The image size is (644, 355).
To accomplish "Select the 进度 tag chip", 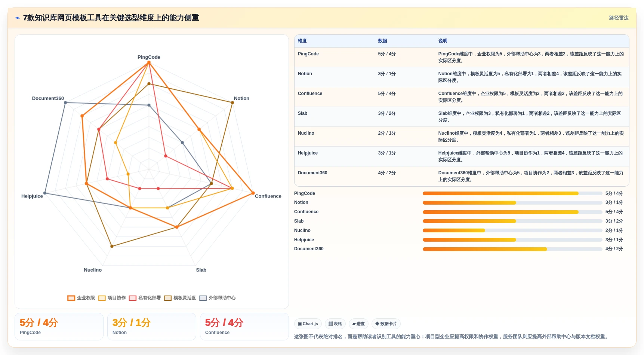I will 359,324.
